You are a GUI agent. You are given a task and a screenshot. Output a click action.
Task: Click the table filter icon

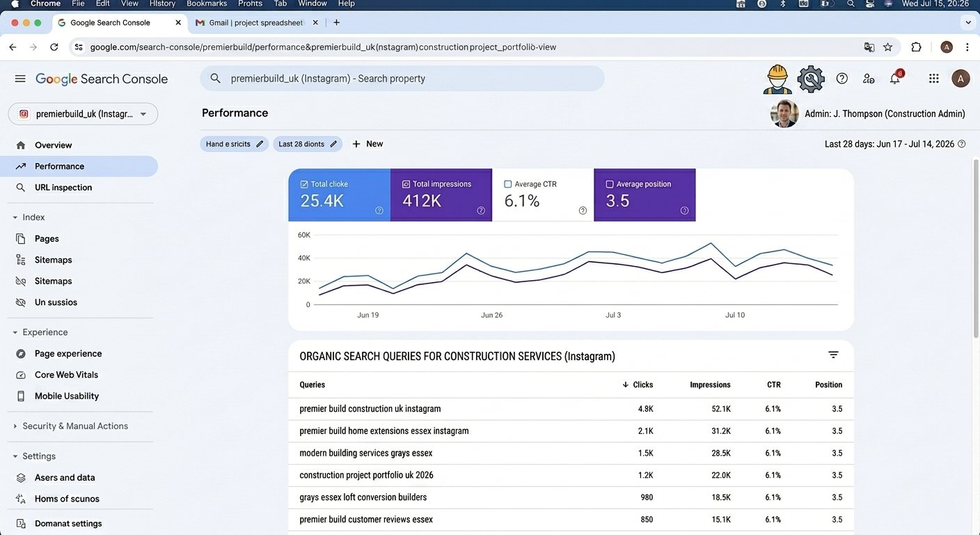[x=833, y=355]
